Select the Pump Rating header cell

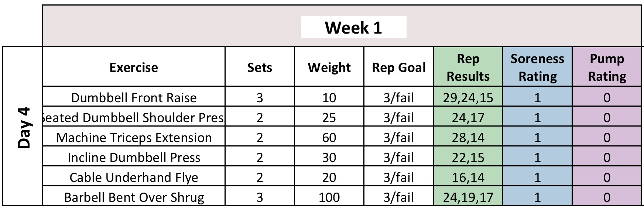pos(607,68)
